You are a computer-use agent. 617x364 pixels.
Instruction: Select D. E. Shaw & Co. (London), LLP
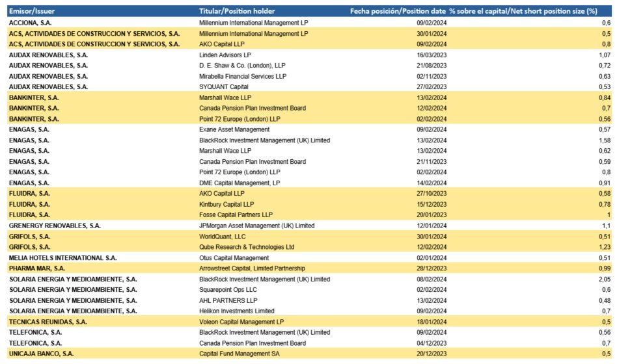[x=242, y=65]
